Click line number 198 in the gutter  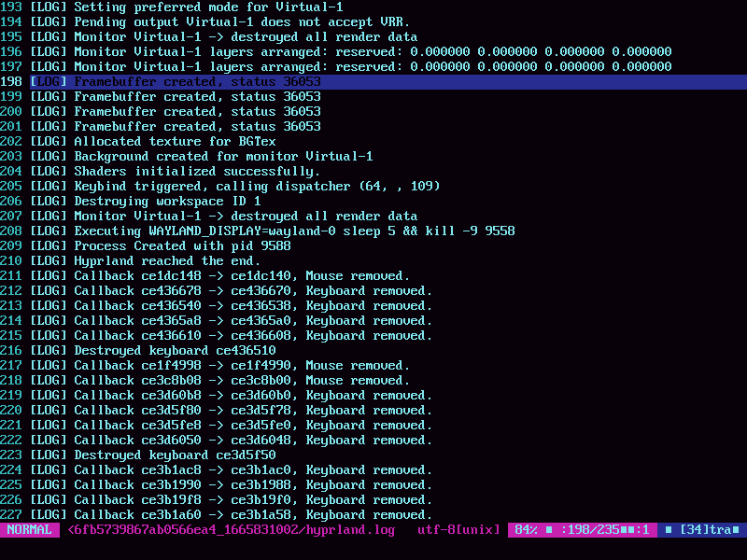click(x=12, y=81)
